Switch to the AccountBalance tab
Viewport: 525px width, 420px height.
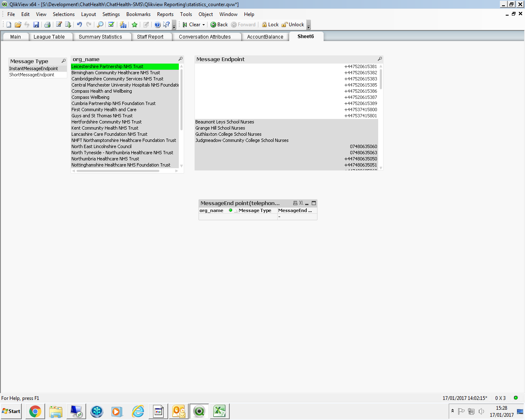click(x=265, y=37)
